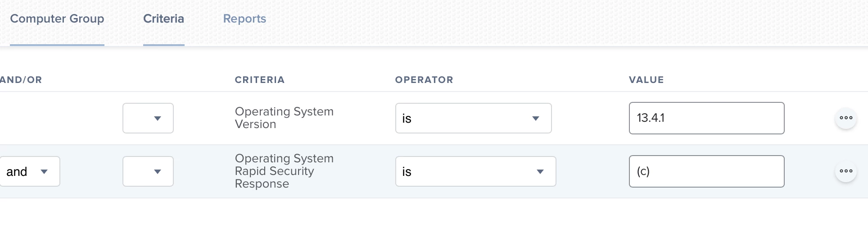Screen dimensions: 868x239
Task: Click the VALUE column header
Action: pos(646,80)
